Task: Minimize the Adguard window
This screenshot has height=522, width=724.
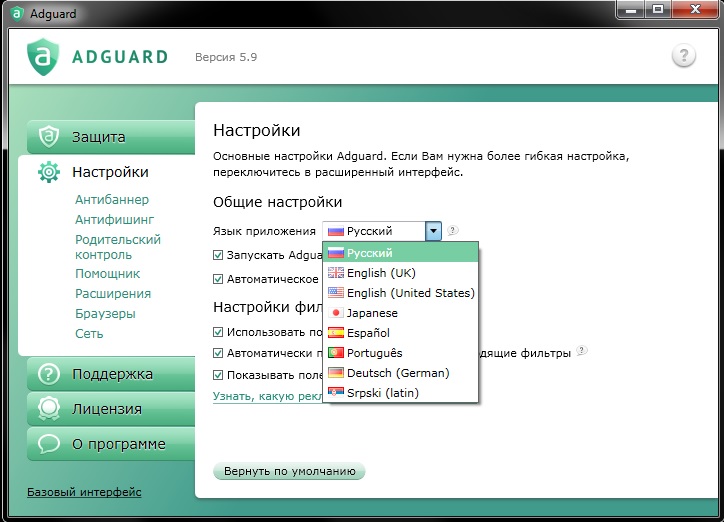Action: tap(631, 9)
